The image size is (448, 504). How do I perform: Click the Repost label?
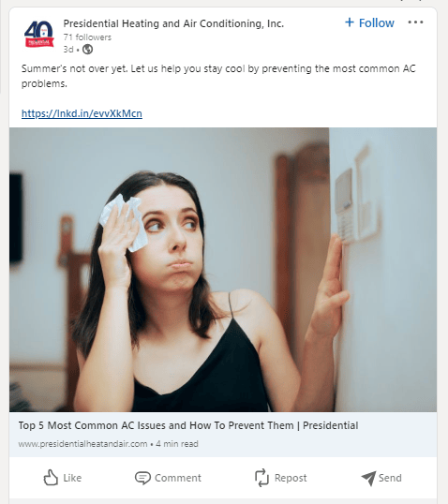pyautogui.click(x=291, y=478)
